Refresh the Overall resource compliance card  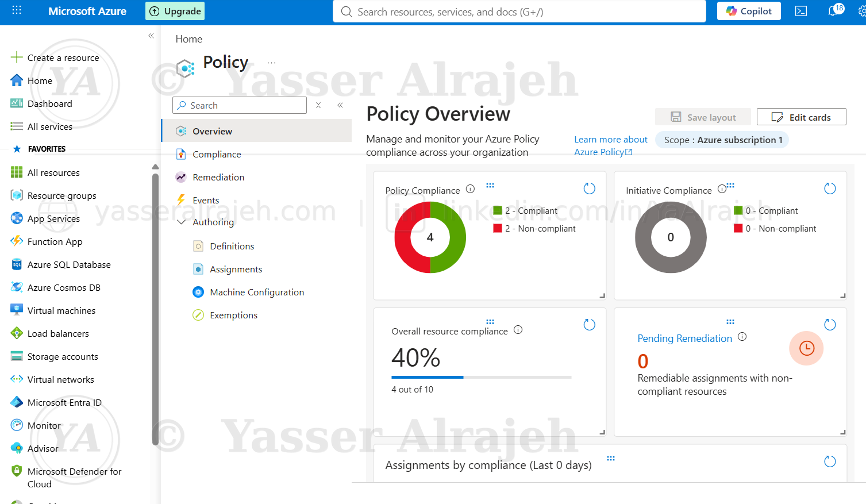point(590,325)
